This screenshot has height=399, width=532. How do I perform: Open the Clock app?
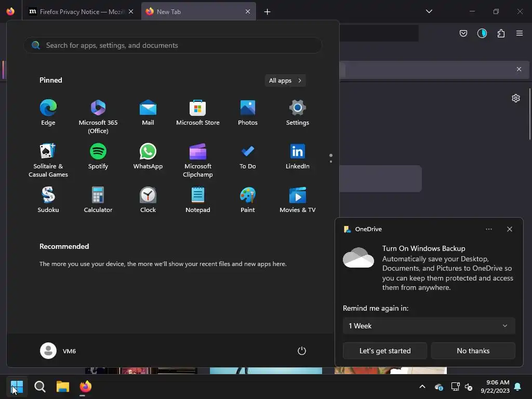point(148,200)
